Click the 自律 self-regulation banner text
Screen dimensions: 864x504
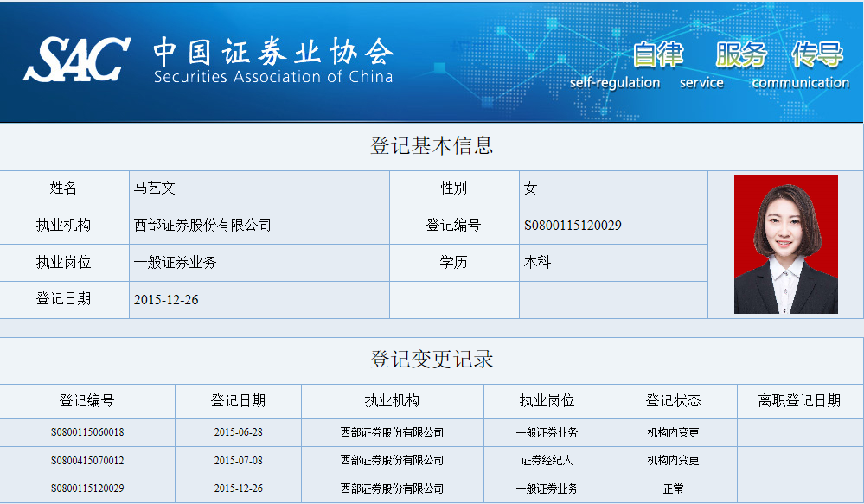pyautogui.click(x=657, y=54)
